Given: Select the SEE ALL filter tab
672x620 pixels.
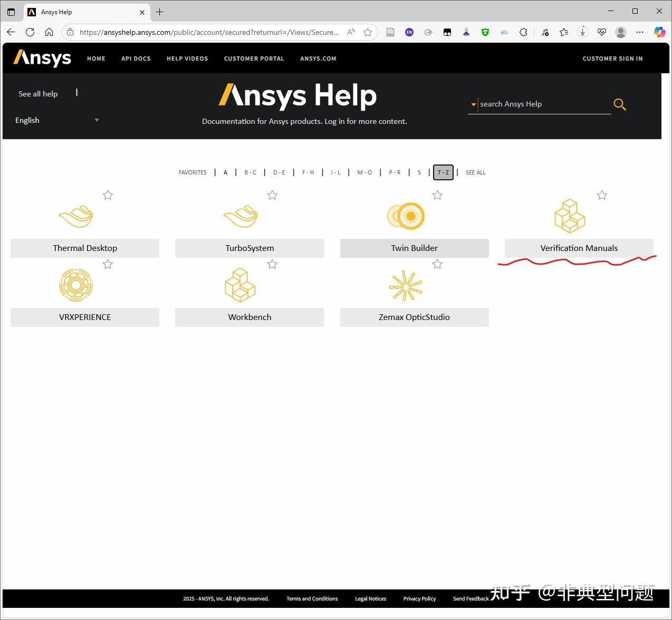Looking at the screenshot, I should coord(475,172).
